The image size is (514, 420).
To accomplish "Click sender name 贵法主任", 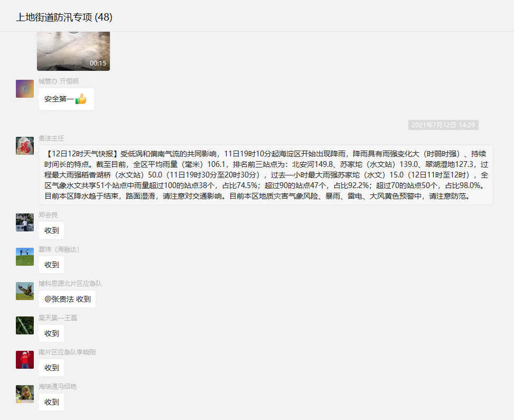I will pyautogui.click(x=51, y=138).
